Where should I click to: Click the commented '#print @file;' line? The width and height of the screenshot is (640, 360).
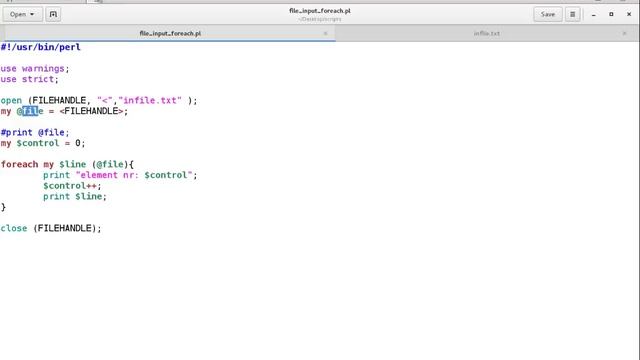click(x=35, y=132)
